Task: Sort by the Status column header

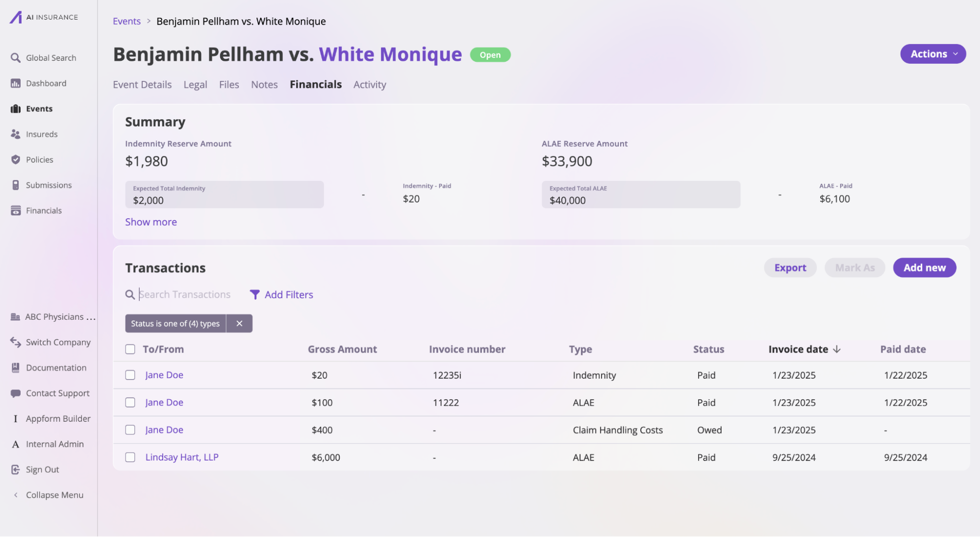Action: (x=708, y=349)
